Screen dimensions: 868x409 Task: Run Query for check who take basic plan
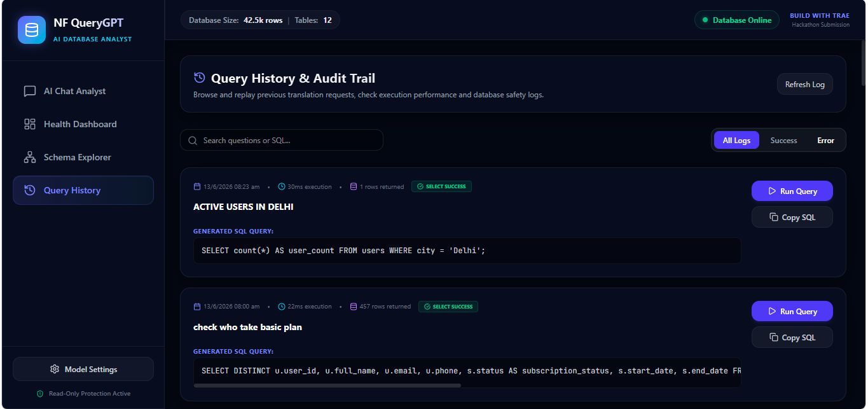pyautogui.click(x=792, y=311)
